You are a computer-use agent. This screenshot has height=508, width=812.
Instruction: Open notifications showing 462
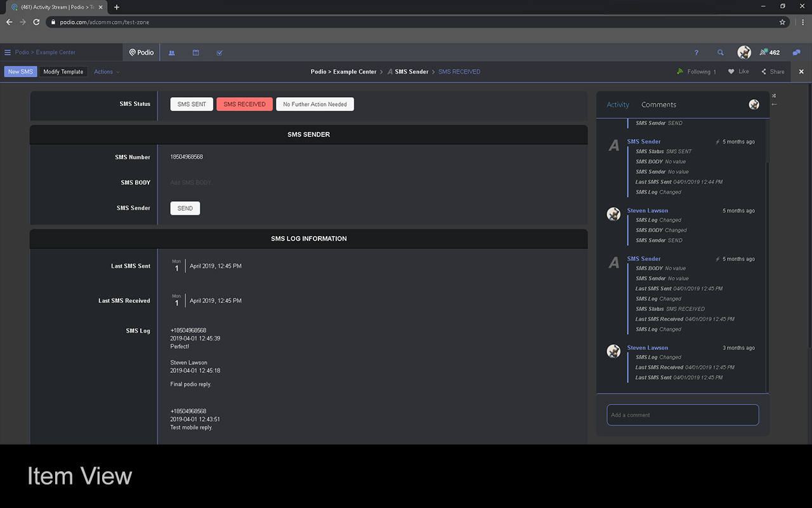(x=769, y=53)
